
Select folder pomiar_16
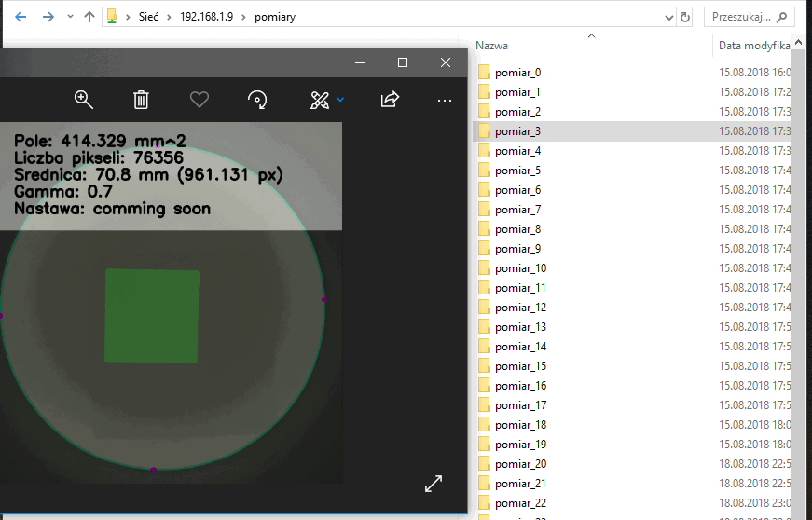click(520, 386)
